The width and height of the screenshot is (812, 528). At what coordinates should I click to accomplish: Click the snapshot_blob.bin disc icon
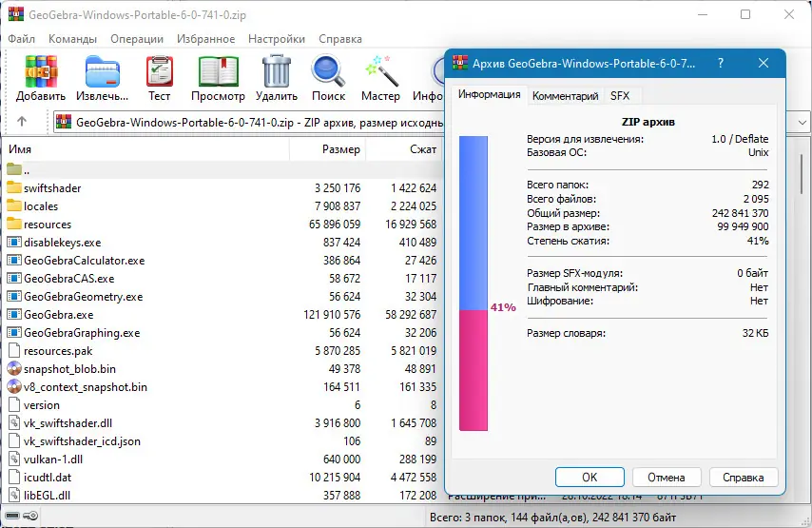14,369
